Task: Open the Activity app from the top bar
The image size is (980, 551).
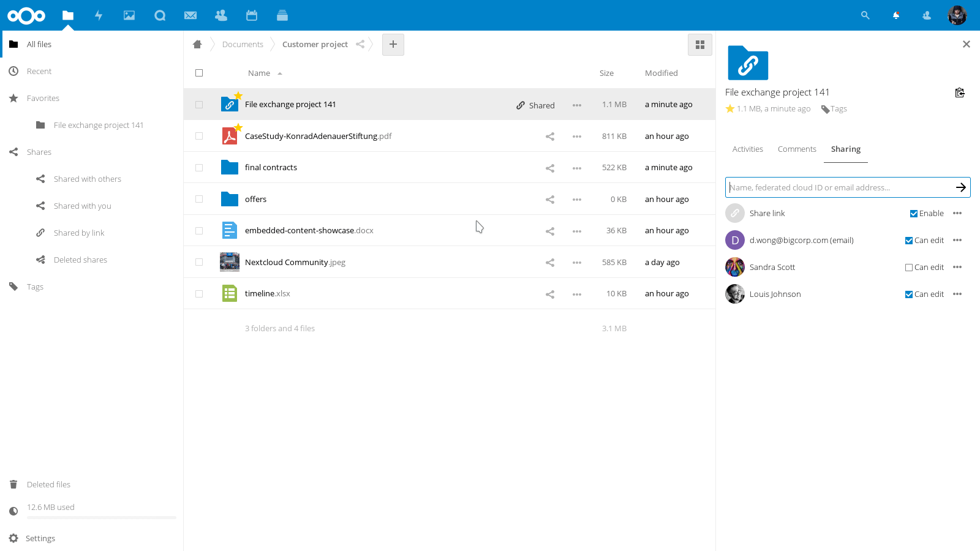Action: [99, 15]
